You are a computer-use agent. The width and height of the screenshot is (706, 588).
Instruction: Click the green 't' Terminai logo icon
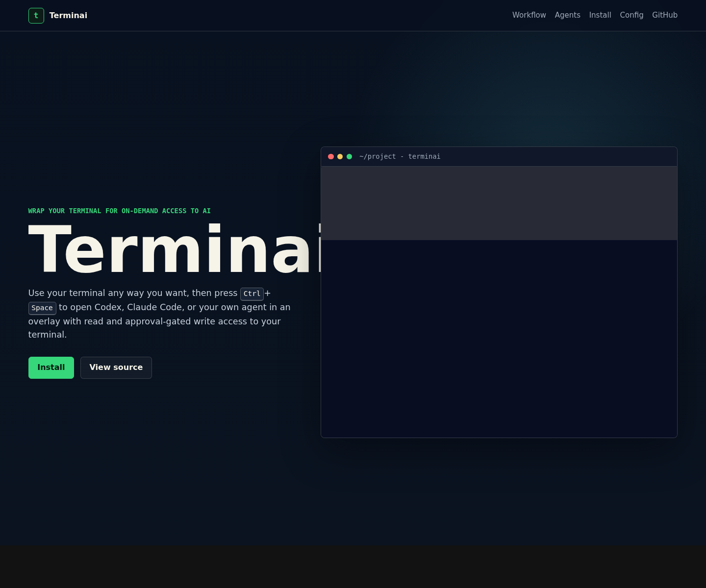coord(36,16)
